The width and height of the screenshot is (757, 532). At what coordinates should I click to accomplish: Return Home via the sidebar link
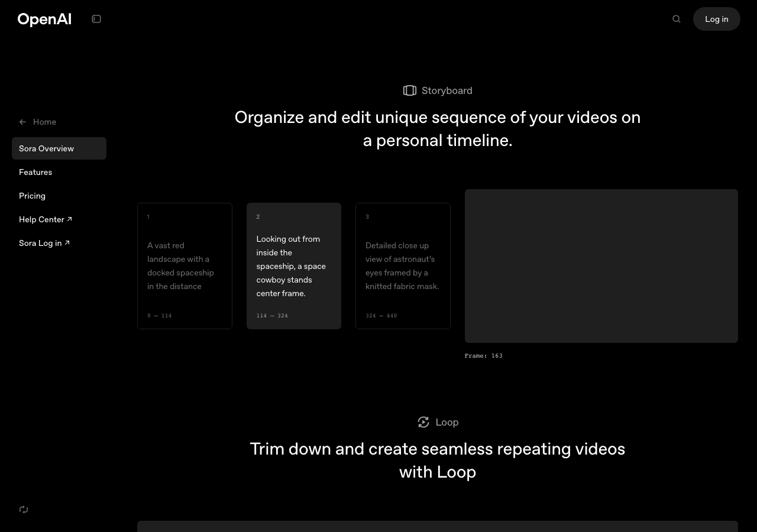[44, 122]
